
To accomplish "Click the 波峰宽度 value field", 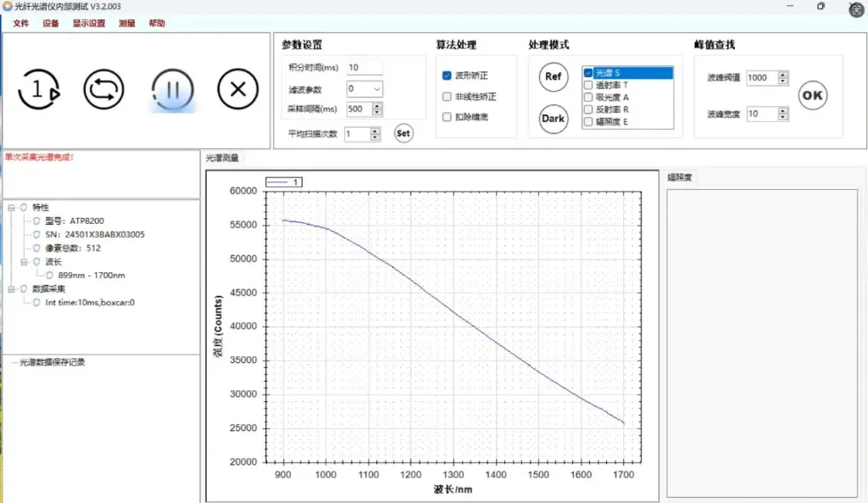I will [x=762, y=115].
